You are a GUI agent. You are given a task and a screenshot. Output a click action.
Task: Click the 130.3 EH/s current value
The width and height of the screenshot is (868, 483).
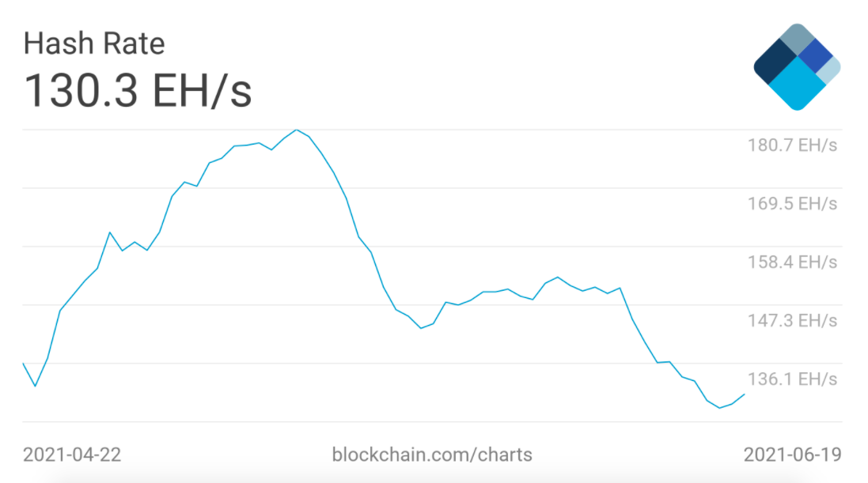(x=138, y=90)
